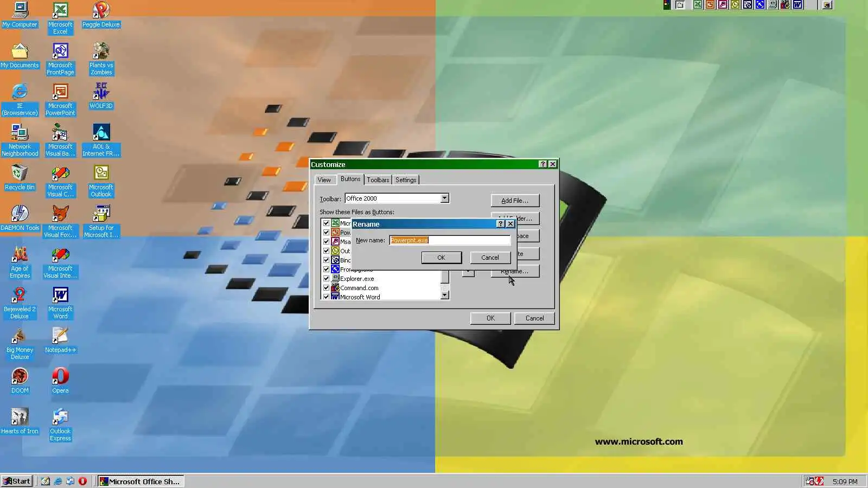Select DAEMON Tools desktop shortcut
The height and width of the screenshot is (488, 868).
point(20,218)
